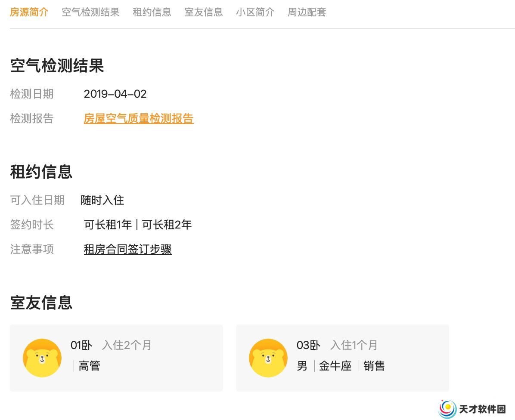The height and width of the screenshot is (420, 515).
Task: Switch to the 空气检测结果 tab
Action: 91,12
